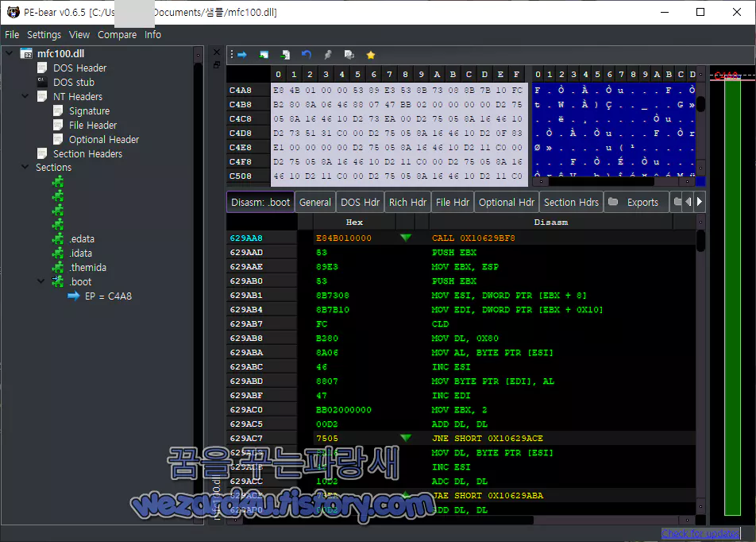The height and width of the screenshot is (542, 756).
Task: Select the Disasm: .boot tab
Action: 260,202
